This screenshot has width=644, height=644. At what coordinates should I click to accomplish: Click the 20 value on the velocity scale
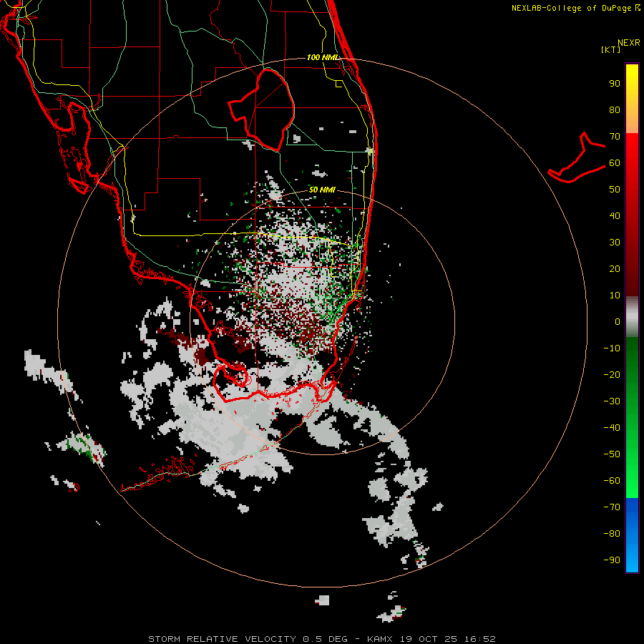pos(615,268)
